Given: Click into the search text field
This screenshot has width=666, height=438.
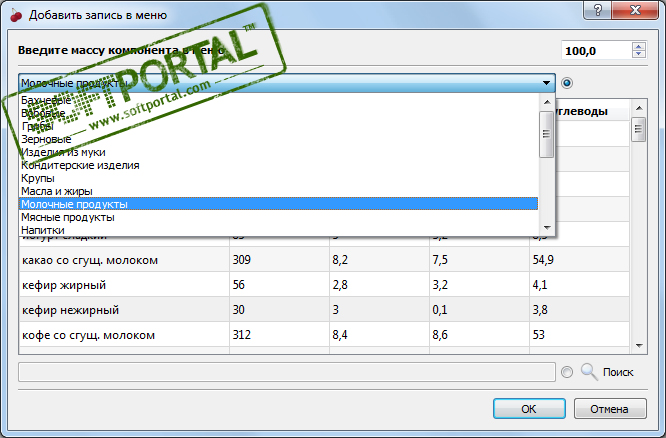Looking at the screenshot, I should click(x=286, y=372).
